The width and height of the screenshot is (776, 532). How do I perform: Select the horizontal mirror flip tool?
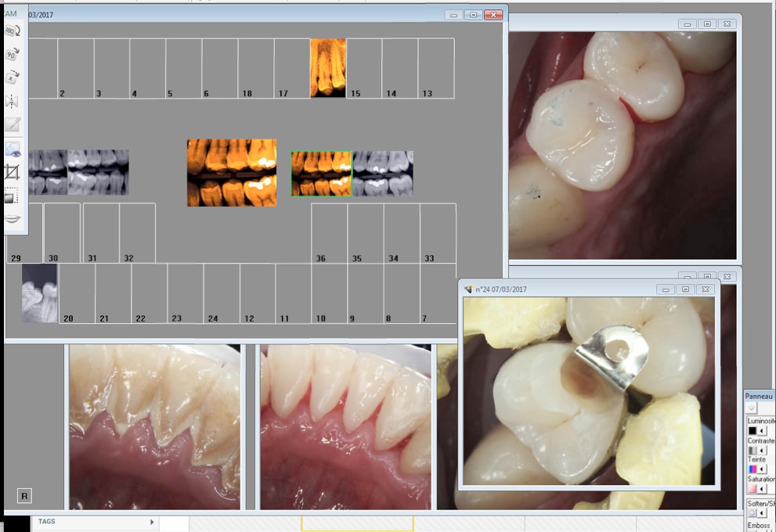[13, 101]
